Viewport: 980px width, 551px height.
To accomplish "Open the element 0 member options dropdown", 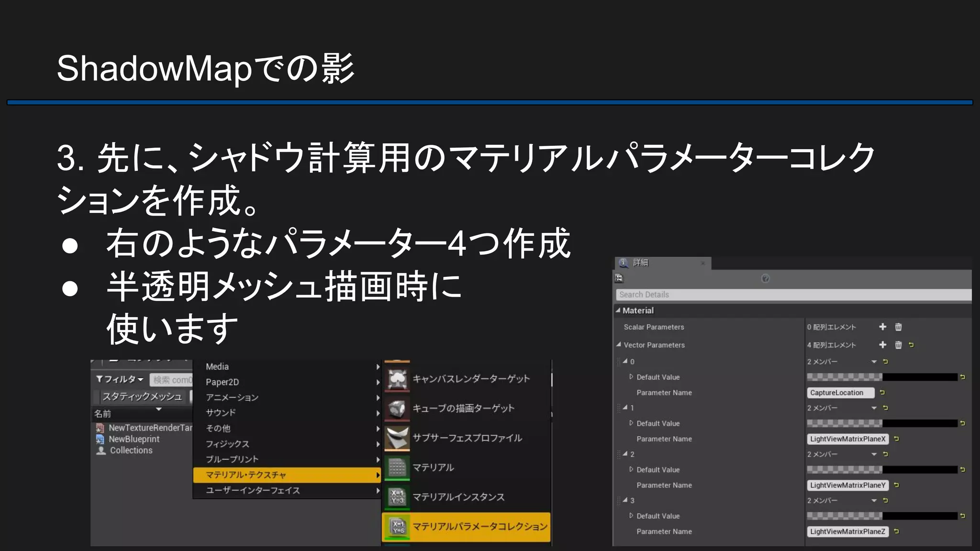I will tap(874, 362).
